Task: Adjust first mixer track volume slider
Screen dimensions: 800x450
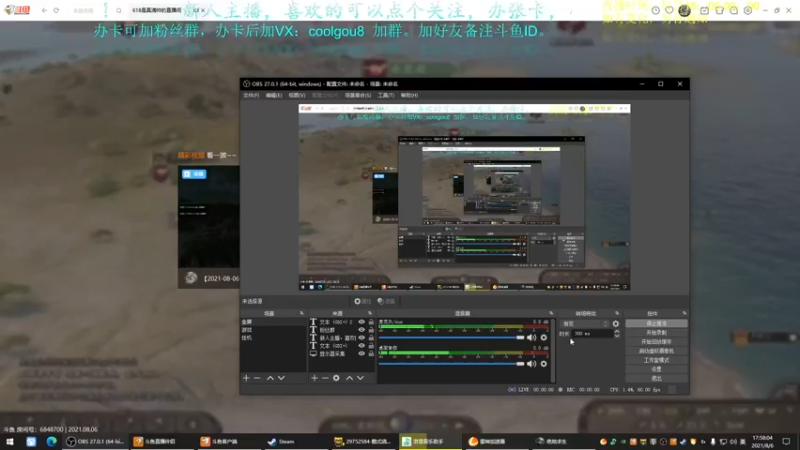Action: click(x=452, y=337)
